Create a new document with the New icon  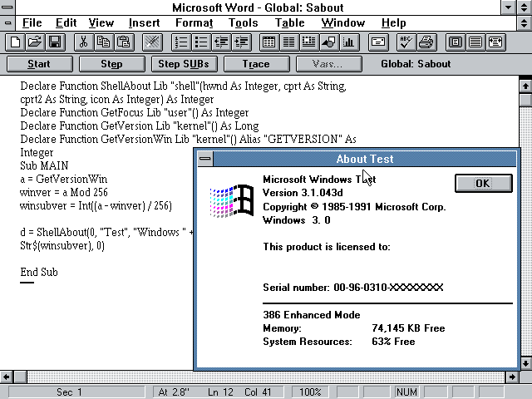click(x=15, y=42)
